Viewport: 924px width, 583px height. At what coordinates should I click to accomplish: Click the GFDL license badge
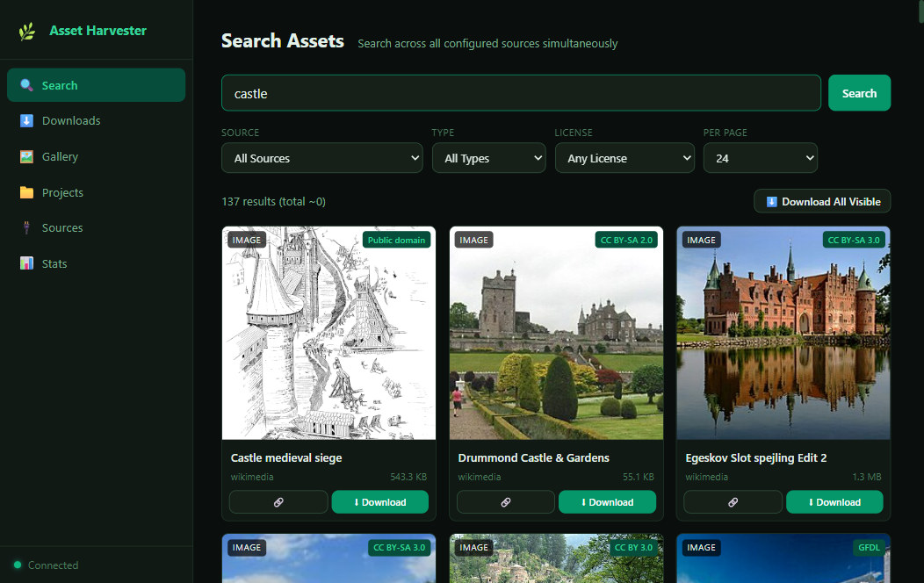pyautogui.click(x=870, y=548)
